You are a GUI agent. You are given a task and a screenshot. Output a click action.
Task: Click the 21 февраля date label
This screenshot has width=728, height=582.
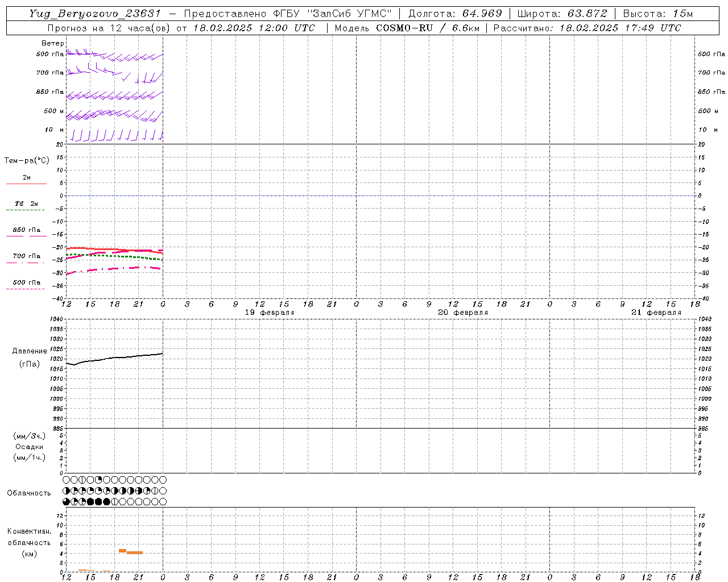tap(656, 313)
